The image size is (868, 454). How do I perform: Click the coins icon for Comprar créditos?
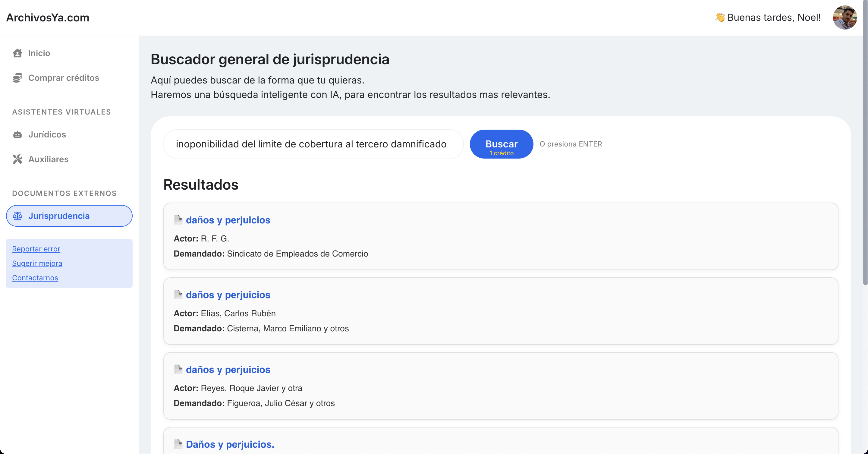coord(17,78)
